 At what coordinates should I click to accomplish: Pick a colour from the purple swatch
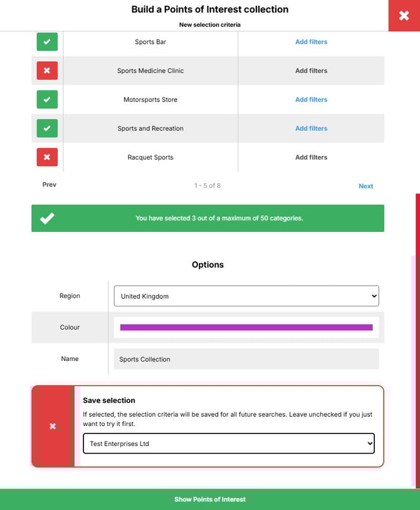(246, 327)
